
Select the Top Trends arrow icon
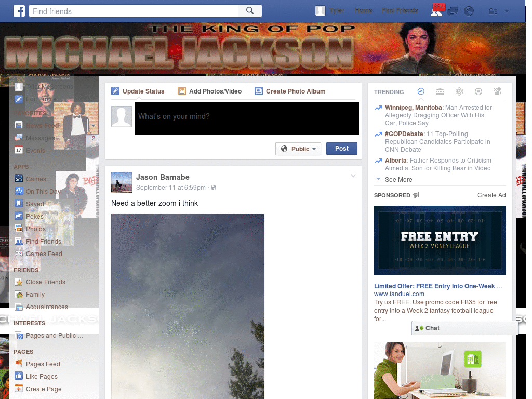(421, 91)
